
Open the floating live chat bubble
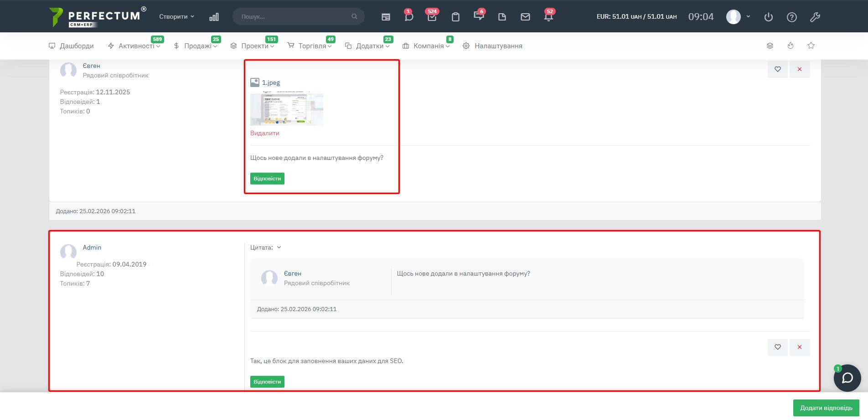pyautogui.click(x=847, y=378)
